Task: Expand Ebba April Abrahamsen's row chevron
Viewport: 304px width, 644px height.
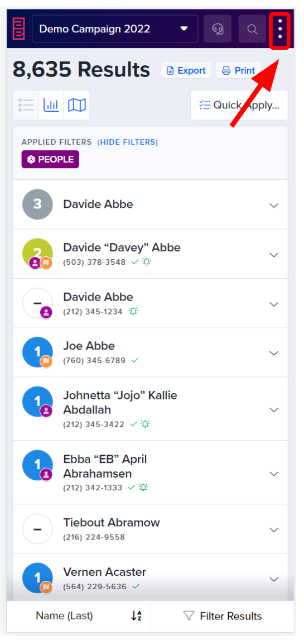Action: [x=274, y=474]
